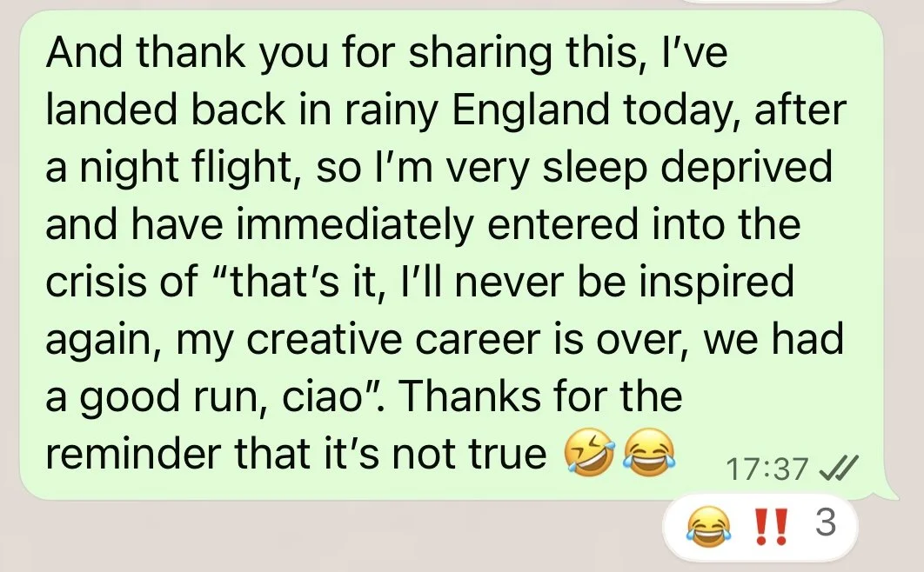
Task: Click the grey chat background under the bubble
Action: pos(330,535)
